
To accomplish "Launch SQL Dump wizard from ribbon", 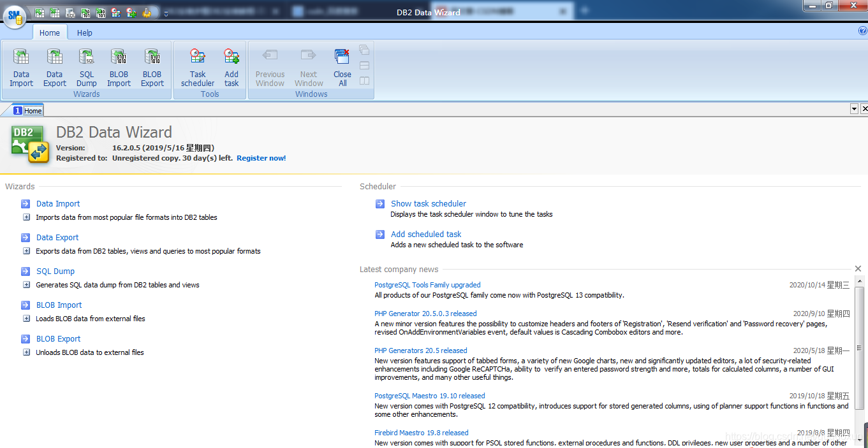I will (x=87, y=68).
